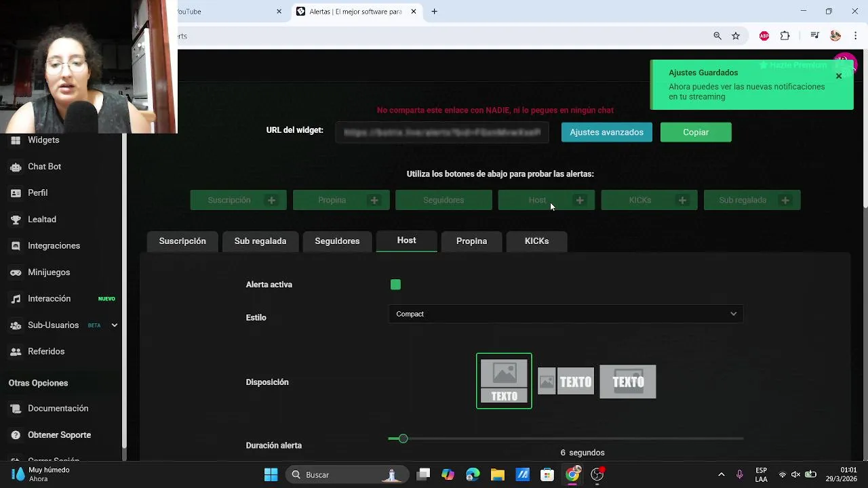Click the taskbar microphone tray icon

(x=740, y=474)
